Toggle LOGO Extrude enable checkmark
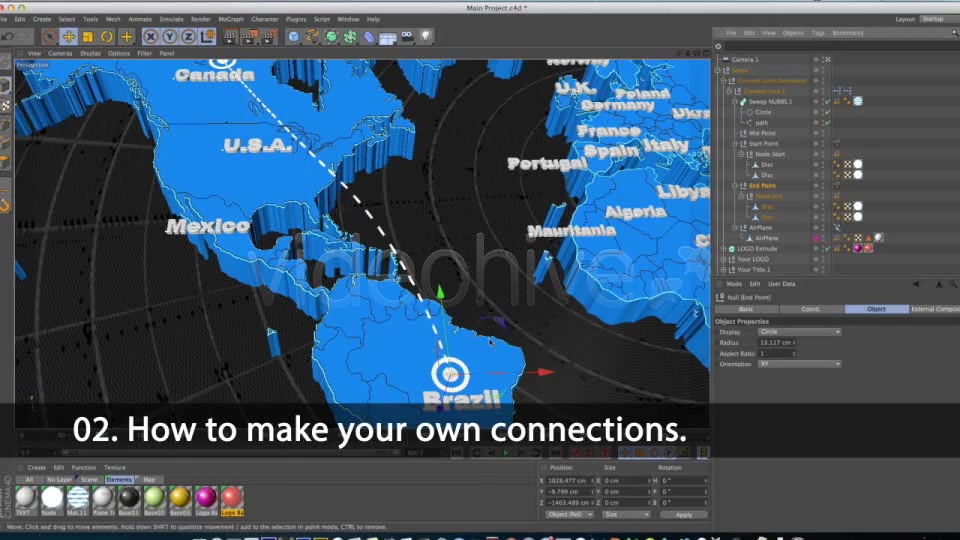The image size is (960, 540). click(x=828, y=249)
